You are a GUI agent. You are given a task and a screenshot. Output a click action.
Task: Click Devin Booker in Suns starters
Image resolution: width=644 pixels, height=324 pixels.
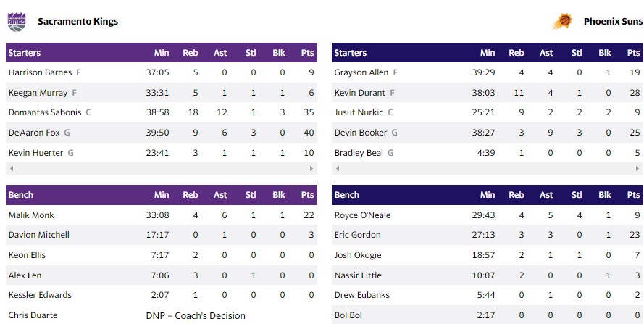[x=361, y=133]
